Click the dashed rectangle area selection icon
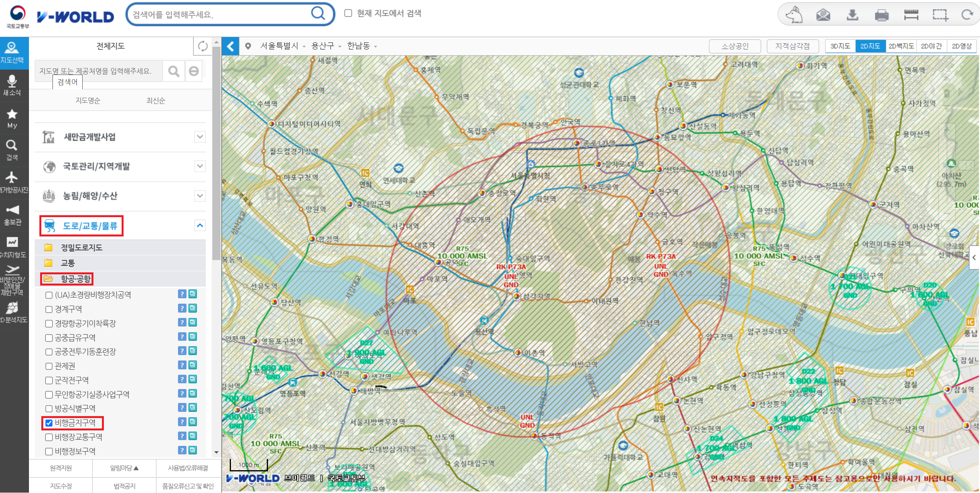The height and width of the screenshot is (493, 980). tap(940, 15)
